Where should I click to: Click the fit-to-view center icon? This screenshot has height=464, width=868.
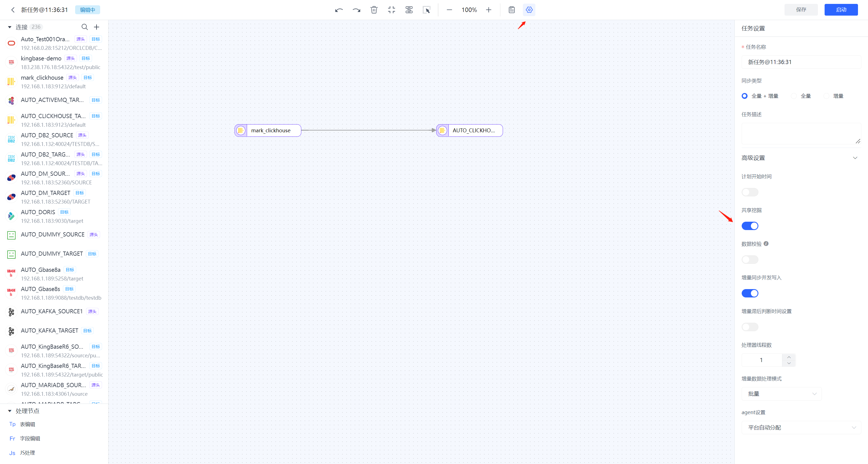click(391, 10)
